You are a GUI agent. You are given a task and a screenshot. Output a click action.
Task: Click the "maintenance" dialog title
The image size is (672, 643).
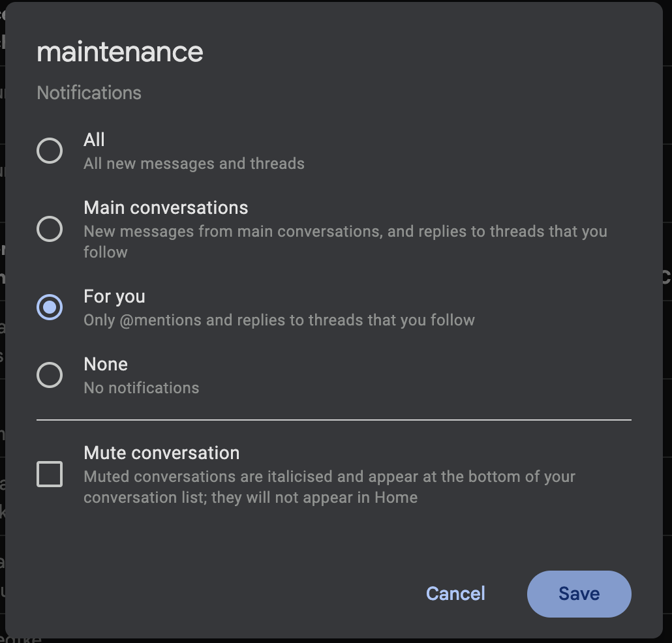pos(120,52)
